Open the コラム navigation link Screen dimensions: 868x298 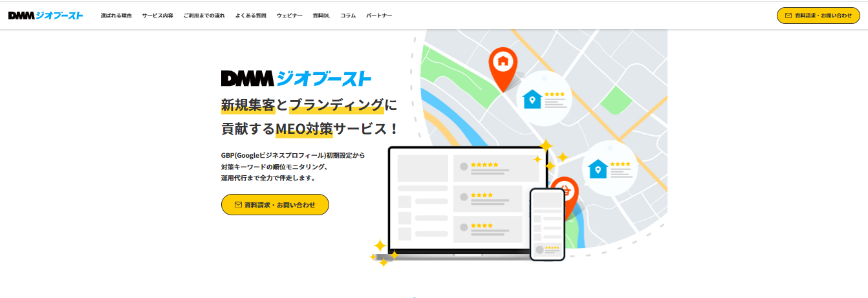coord(348,15)
